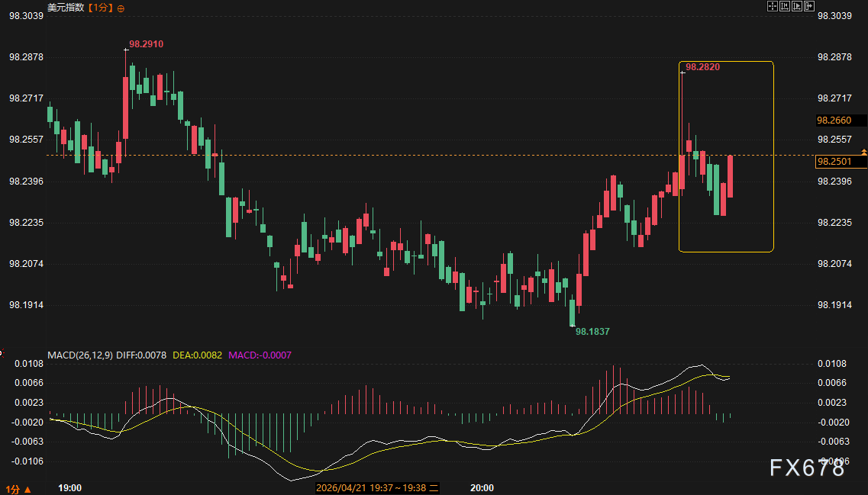This screenshot has width=868, height=495.
Task: Click the orange 98.2501 current price tag
Action: click(x=834, y=162)
